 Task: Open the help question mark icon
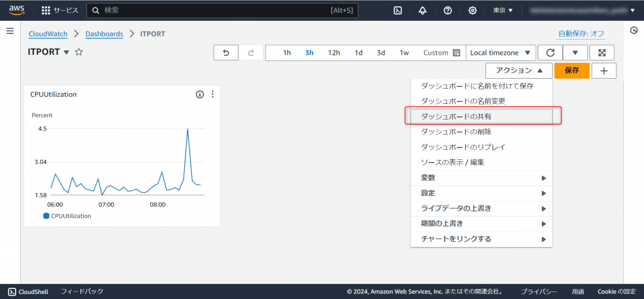448,11
